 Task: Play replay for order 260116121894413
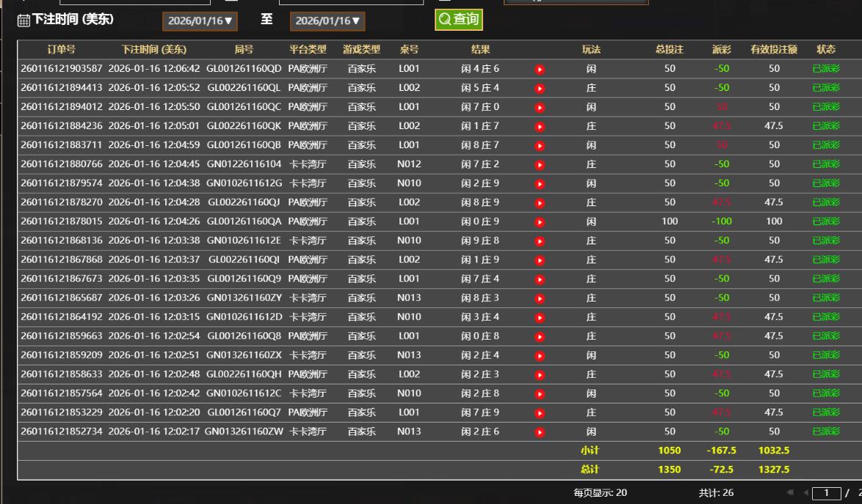pos(540,89)
